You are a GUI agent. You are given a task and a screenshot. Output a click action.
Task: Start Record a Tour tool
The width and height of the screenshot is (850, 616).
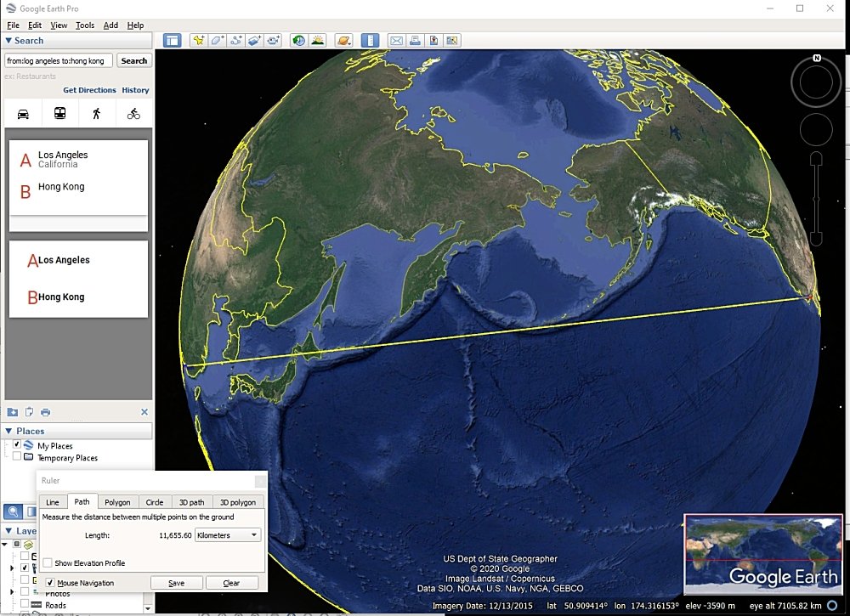tap(273, 41)
